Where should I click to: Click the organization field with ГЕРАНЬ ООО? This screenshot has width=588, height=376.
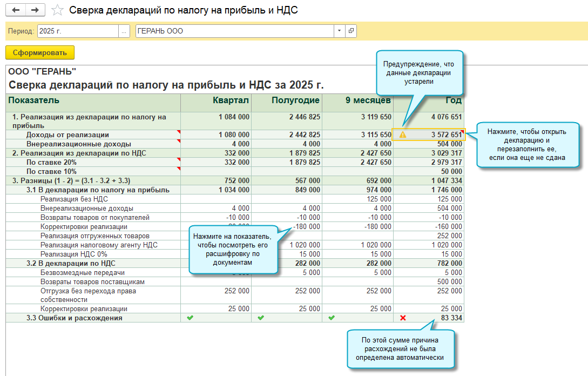pos(234,31)
